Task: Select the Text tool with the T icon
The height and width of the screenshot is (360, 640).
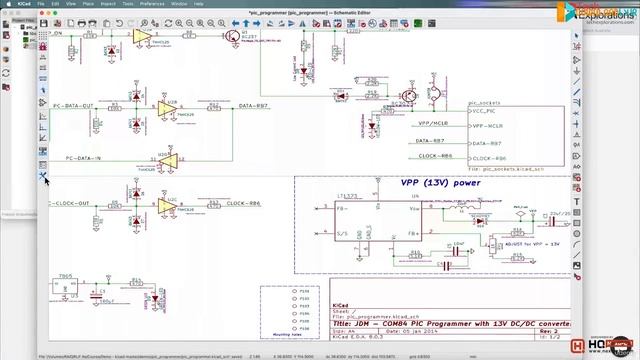Action: [576, 202]
